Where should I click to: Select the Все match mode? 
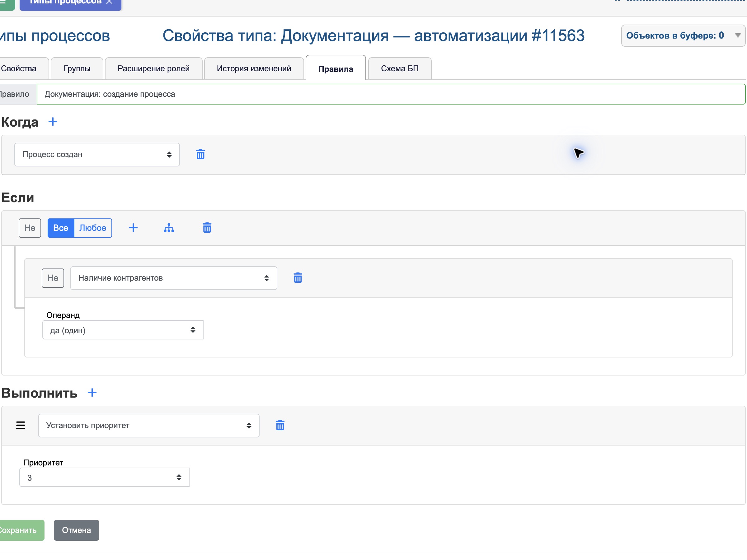[61, 228]
